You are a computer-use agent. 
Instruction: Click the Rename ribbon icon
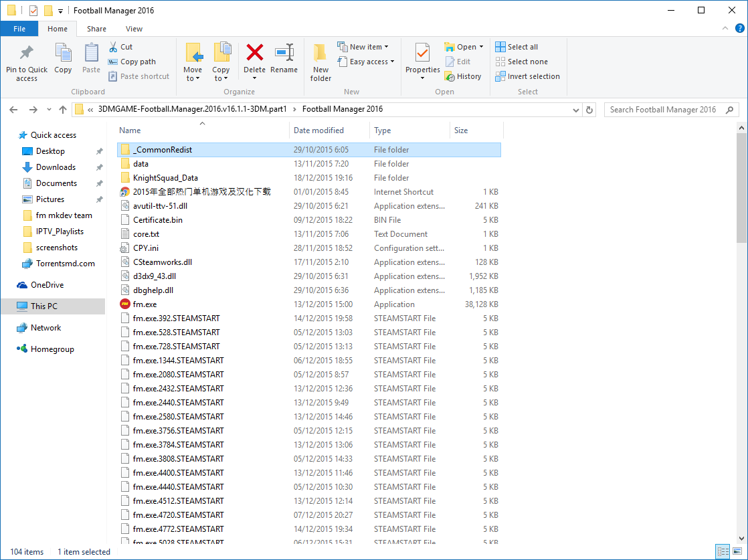click(x=284, y=52)
